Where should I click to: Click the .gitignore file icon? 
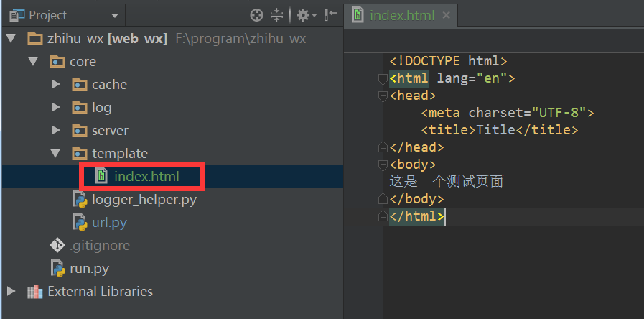click(x=57, y=245)
